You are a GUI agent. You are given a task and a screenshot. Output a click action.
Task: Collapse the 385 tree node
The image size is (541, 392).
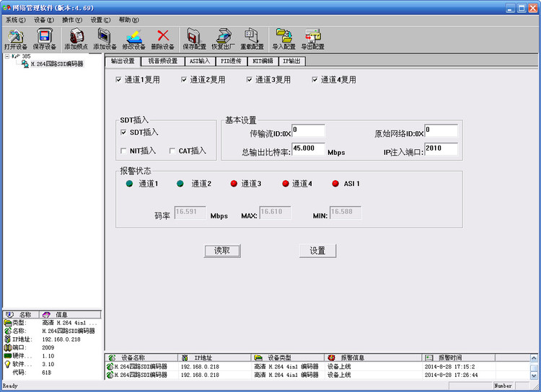[x=7, y=56]
